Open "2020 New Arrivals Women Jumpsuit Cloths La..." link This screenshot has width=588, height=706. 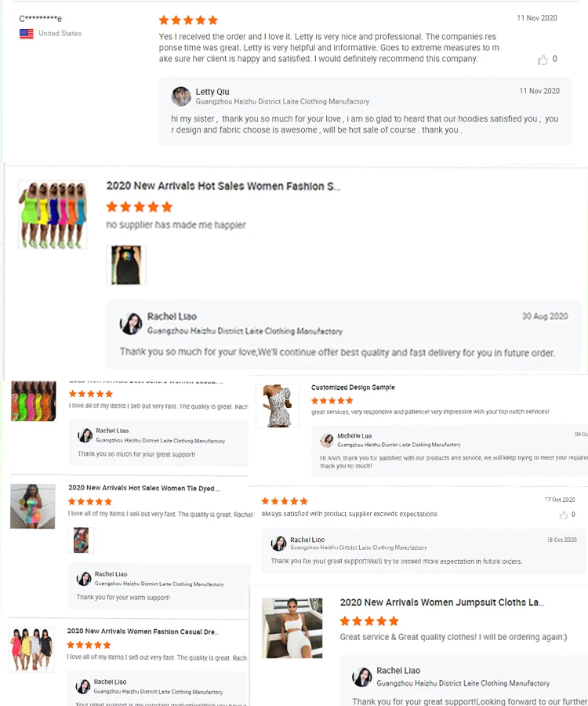[442, 602]
